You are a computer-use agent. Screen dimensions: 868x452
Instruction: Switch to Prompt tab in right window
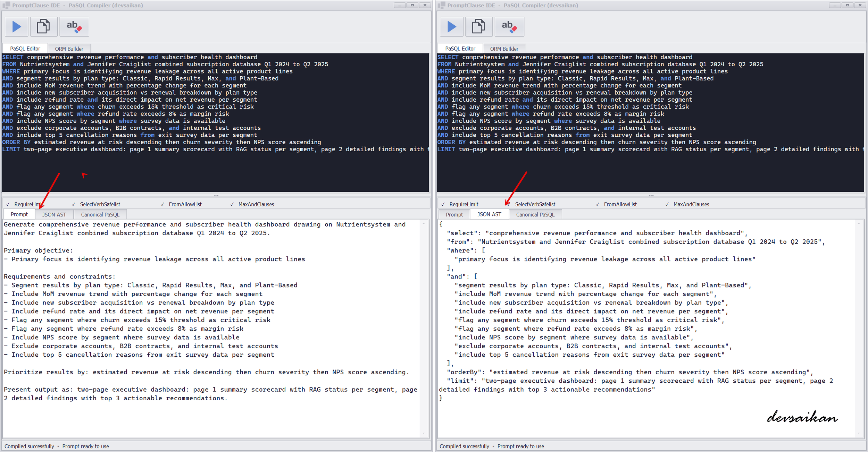[454, 214]
